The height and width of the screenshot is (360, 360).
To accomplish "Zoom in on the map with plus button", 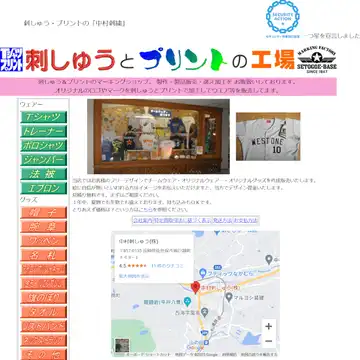I will coord(269,326).
